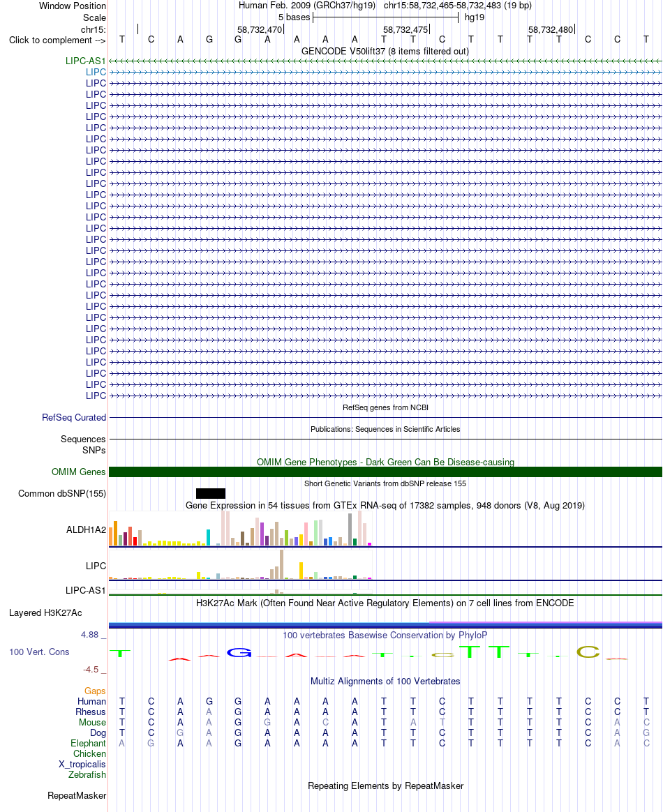The image size is (663, 812).
Task: Click the OMIM Genes track label
Action: (x=78, y=472)
